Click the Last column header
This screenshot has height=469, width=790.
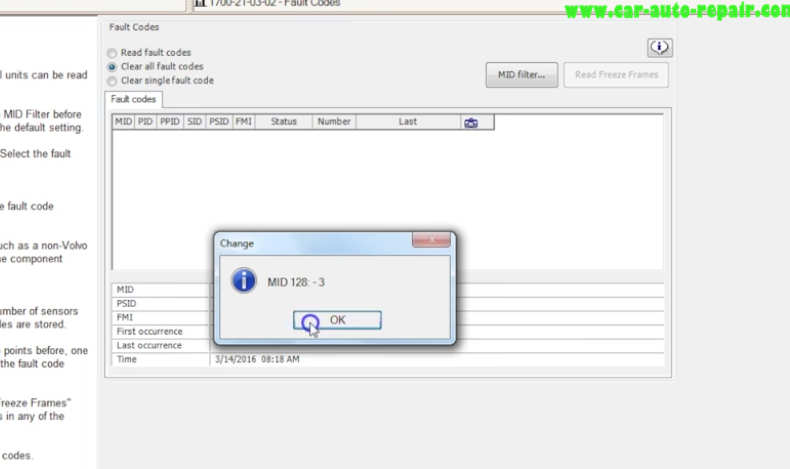point(407,122)
